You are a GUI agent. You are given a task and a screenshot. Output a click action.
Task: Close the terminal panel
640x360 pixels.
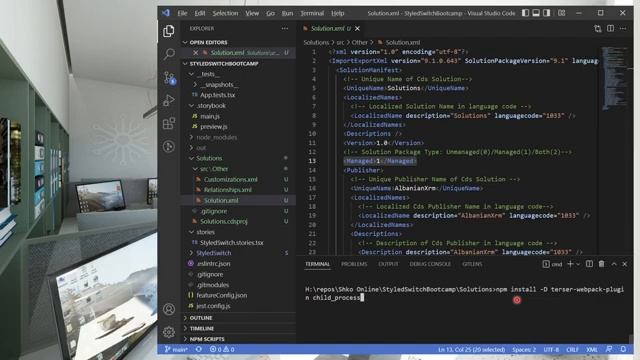624,264
